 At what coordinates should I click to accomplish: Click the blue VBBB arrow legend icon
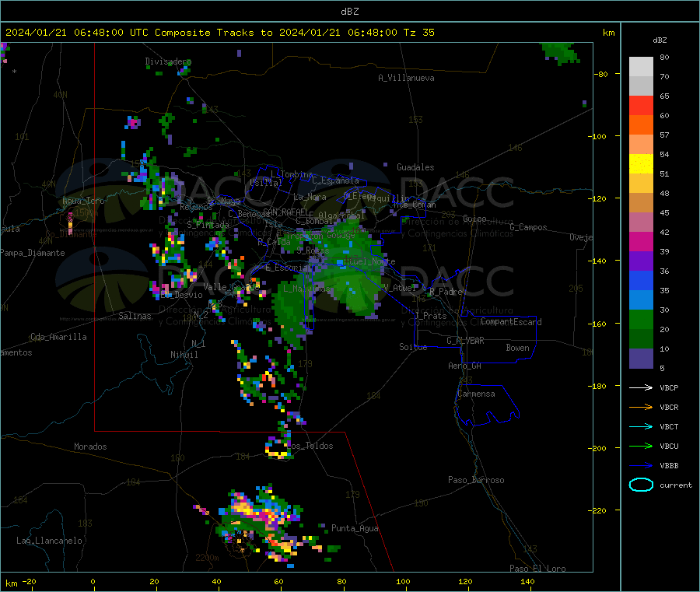point(641,466)
